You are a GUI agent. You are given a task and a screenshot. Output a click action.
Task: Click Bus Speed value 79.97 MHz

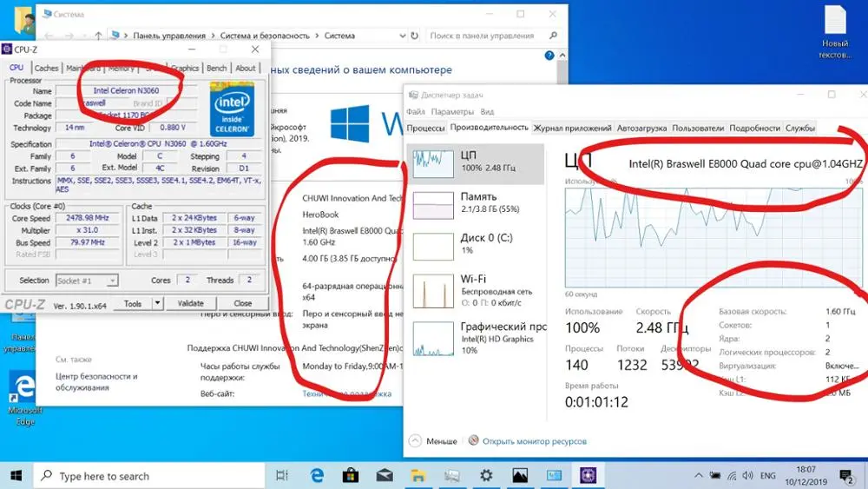click(x=88, y=242)
